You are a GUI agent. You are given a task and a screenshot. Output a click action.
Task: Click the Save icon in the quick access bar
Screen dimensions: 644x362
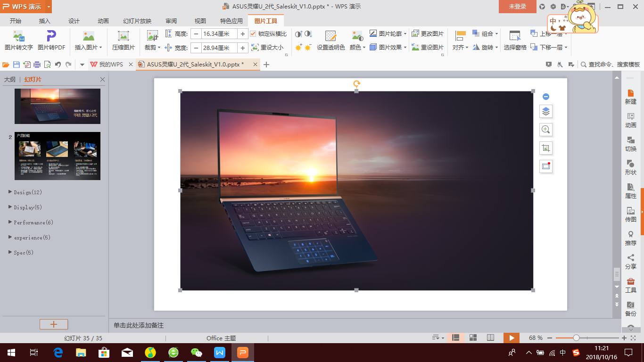pos(17,65)
